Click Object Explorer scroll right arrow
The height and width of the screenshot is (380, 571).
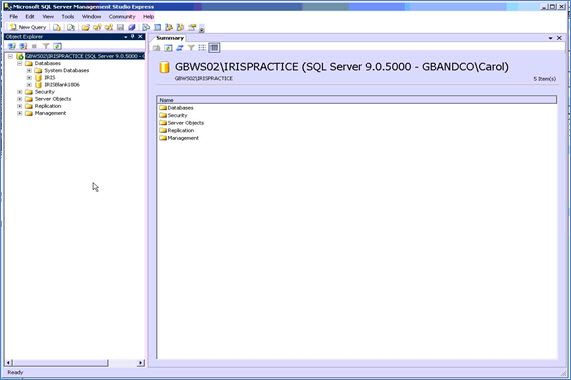click(141, 363)
